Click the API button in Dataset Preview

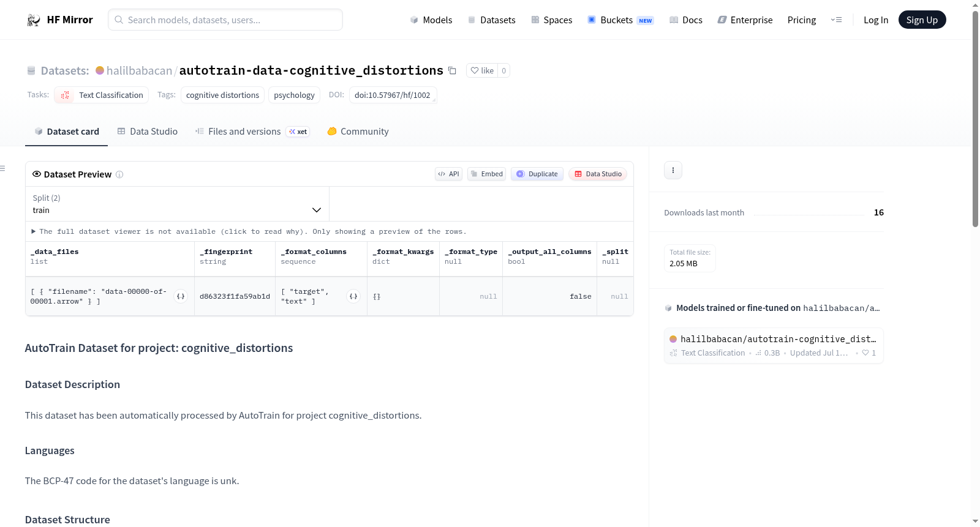[448, 174]
